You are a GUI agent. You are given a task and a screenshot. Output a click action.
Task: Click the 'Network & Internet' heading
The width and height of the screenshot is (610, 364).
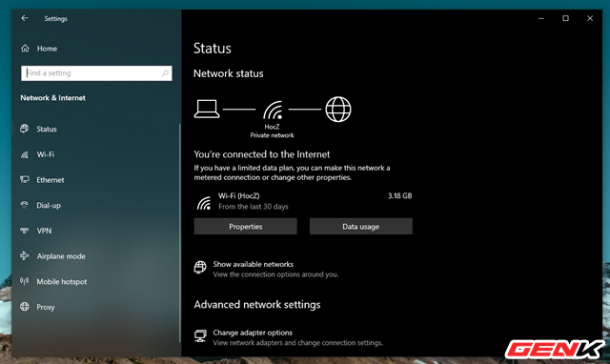53,98
